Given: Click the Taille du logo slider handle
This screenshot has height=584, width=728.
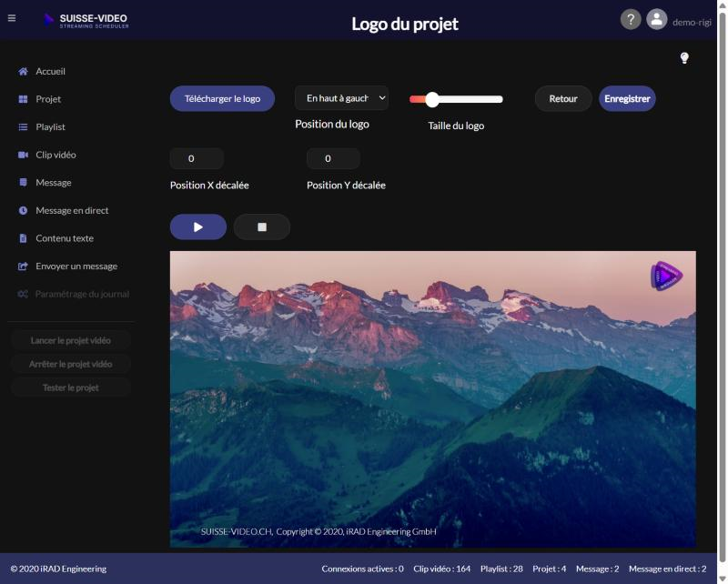Looking at the screenshot, I should click(x=432, y=99).
